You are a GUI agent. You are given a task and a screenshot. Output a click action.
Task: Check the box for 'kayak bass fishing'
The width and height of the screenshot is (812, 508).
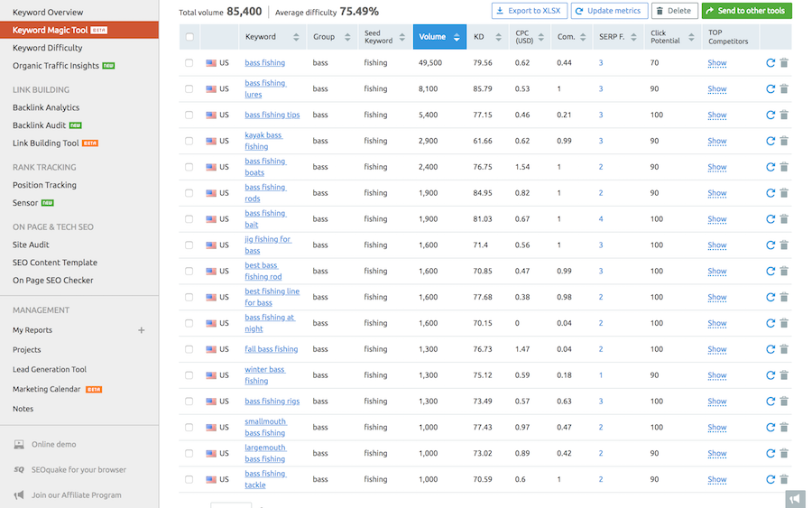[189, 141]
